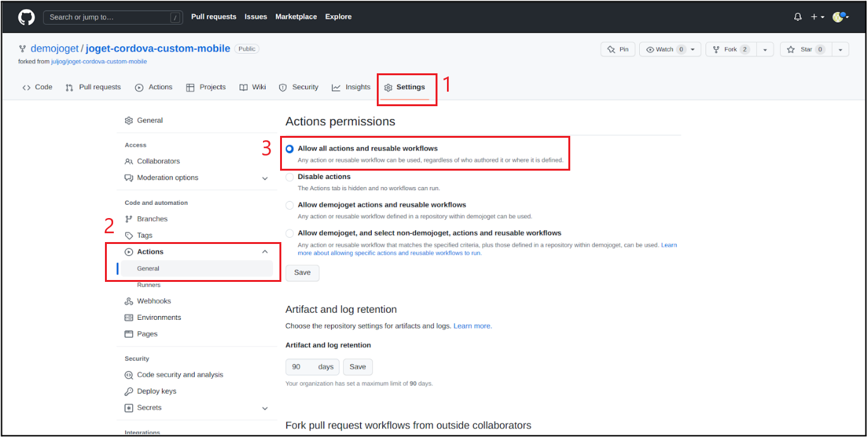Viewport: 868px width, 438px height.
Task: Open the Settings tab
Action: click(x=405, y=87)
